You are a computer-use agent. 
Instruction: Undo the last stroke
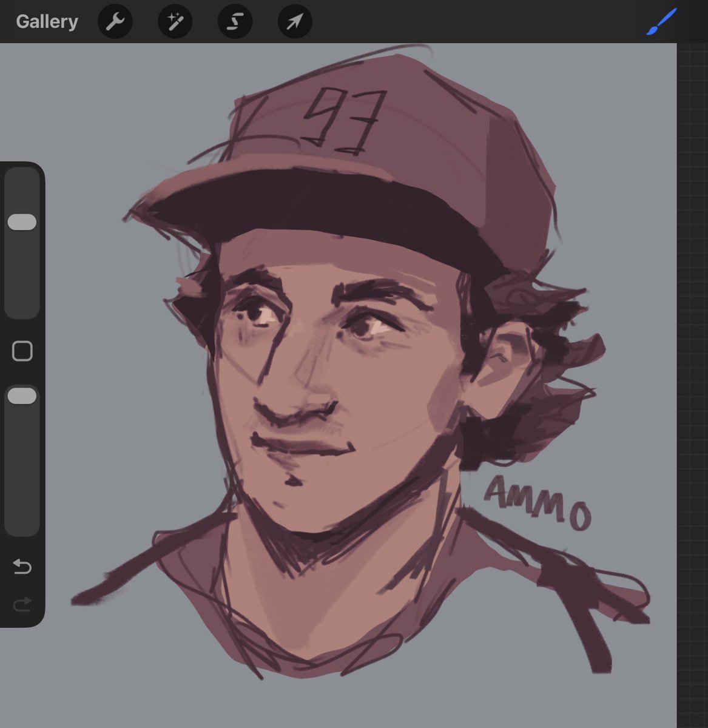coord(22,567)
